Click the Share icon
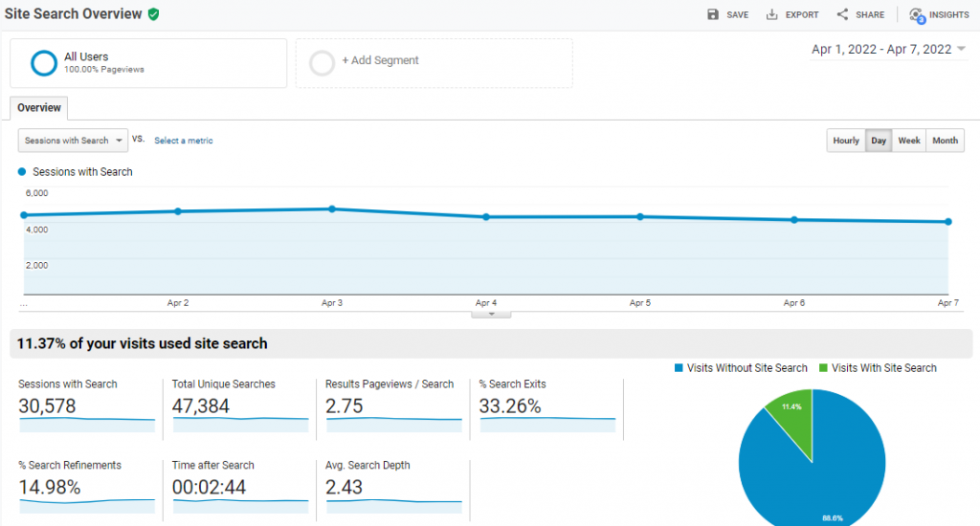980x526 pixels. (842, 14)
